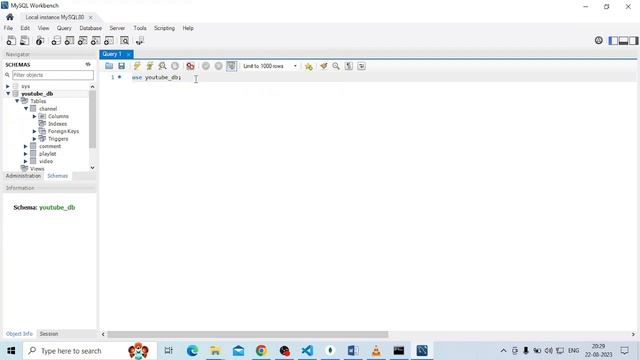Viewport: 640px width, 360px height.
Task: Click the open SQL script file icon
Action: coord(24,40)
